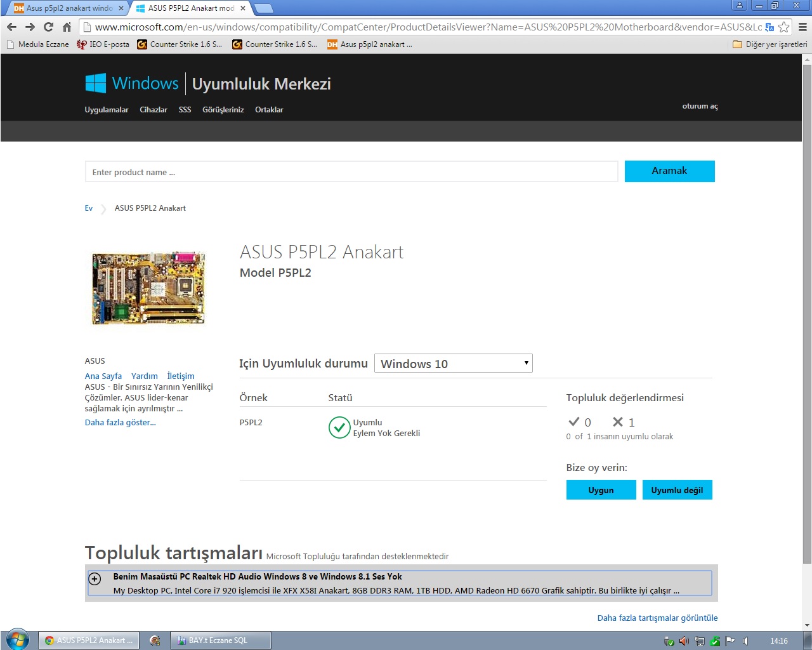Click the Eylem Yok Gerekli status text

[x=386, y=434]
